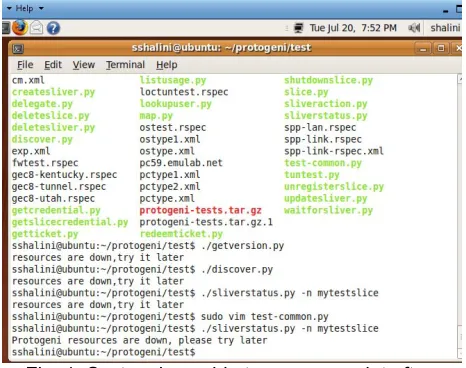The image size is (466, 368).
Task: Open the Terminal menu
Action: [x=125, y=65]
